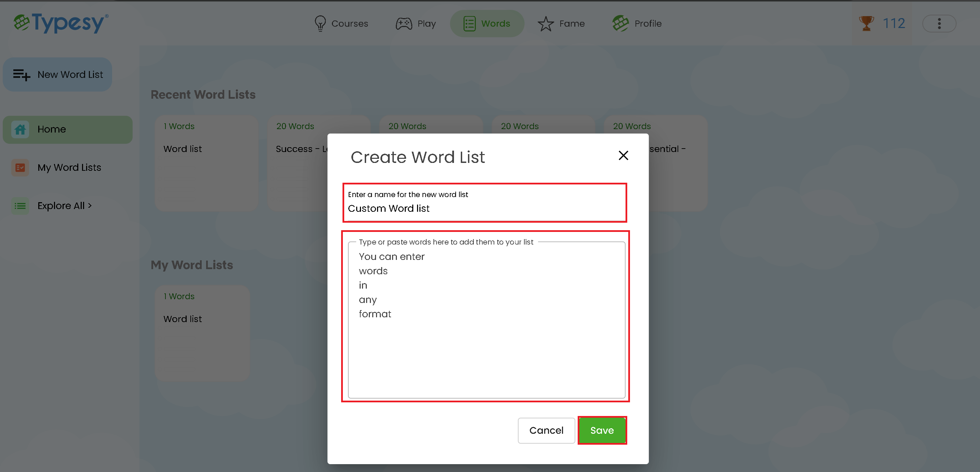
Task: Click the Typesy logo icon
Action: coord(22,23)
